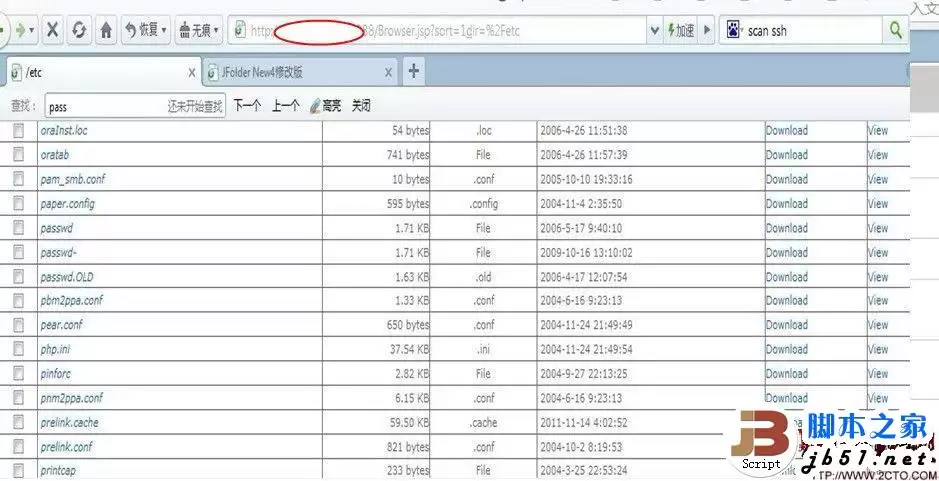Screen dimensions: 939x481
Task: Go to the home page icon
Action: point(106,29)
